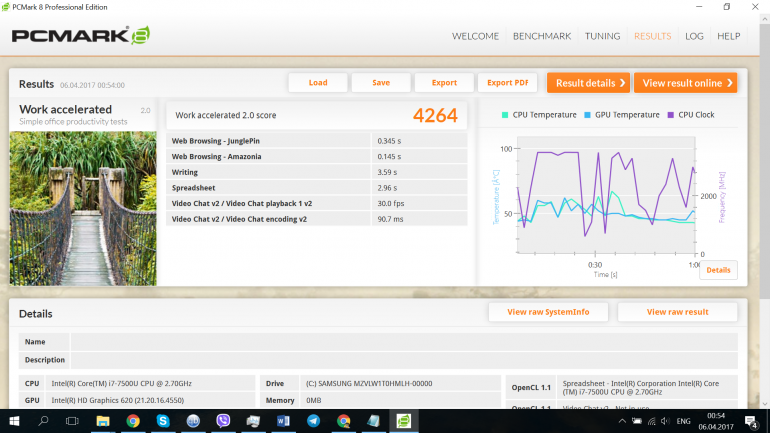Click the Intel Core i7-7500U CPU value
The height and width of the screenshot is (433, 770).
(x=121, y=383)
